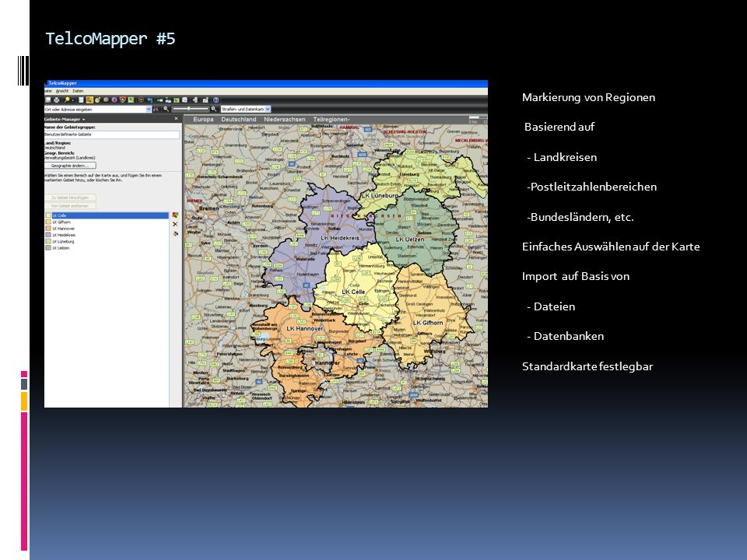Zoom in with the right magnifier icon
The height and width of the screenshot is (560, 747).
pyautogui.click(x=214, y=109)
